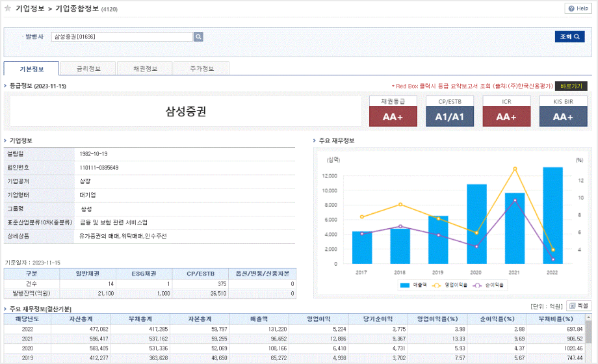Click the CP/ESTB A1/A1 rating box
The width and height of the screenshot is (598, 364).
tap(450, 116)
